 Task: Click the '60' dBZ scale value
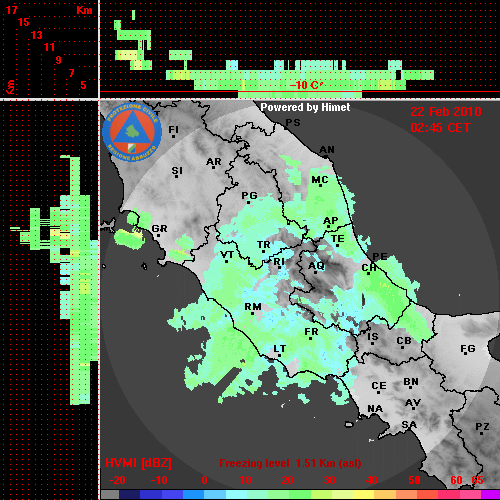456,480
